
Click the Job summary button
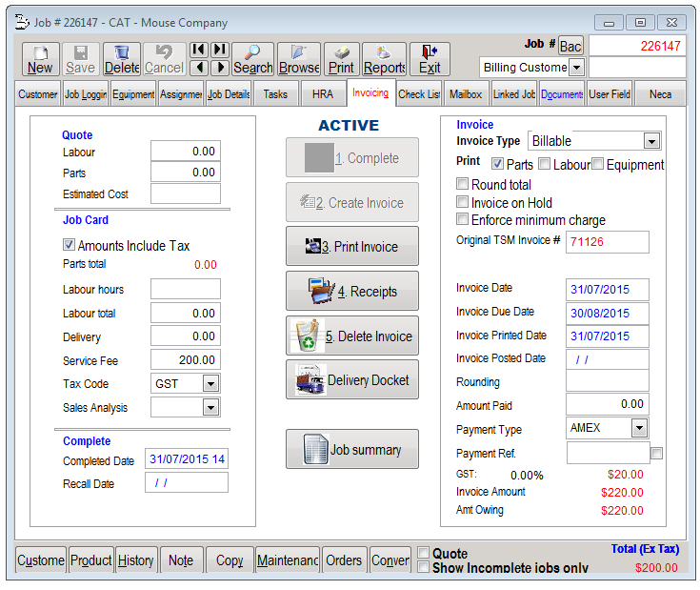tap(352, 449)
